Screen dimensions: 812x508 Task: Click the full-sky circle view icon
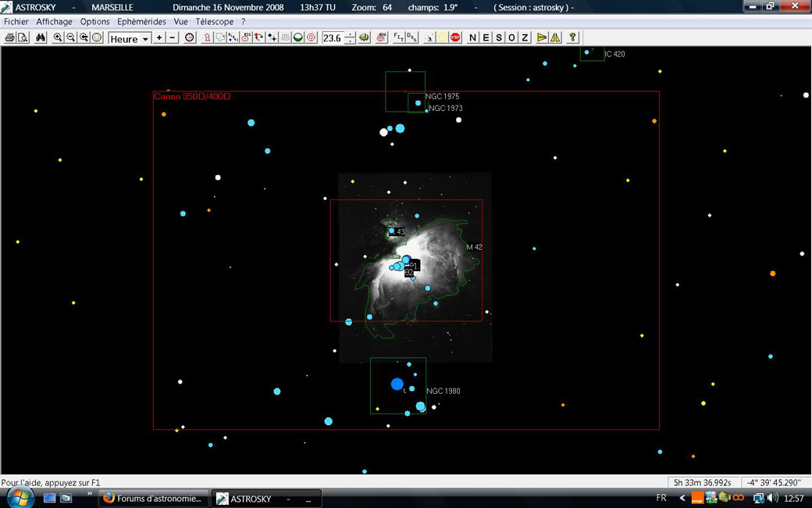97,38
